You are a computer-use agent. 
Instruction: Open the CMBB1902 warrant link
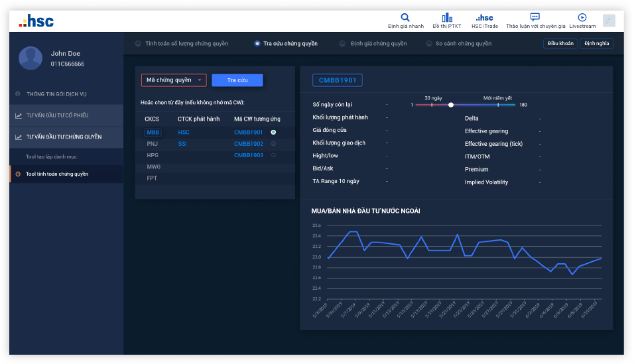(x=248, y=144)
